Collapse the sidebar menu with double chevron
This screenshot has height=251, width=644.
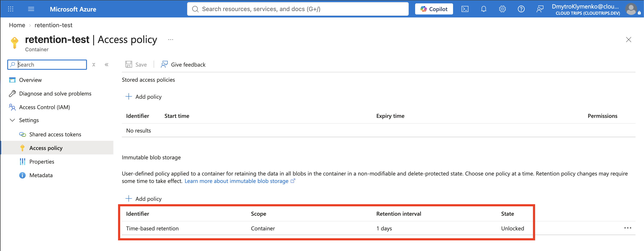107,65
